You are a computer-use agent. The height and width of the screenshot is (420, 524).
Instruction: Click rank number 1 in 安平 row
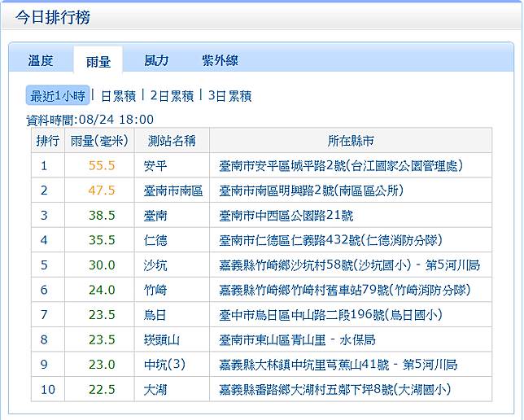[x=44, y=165]
